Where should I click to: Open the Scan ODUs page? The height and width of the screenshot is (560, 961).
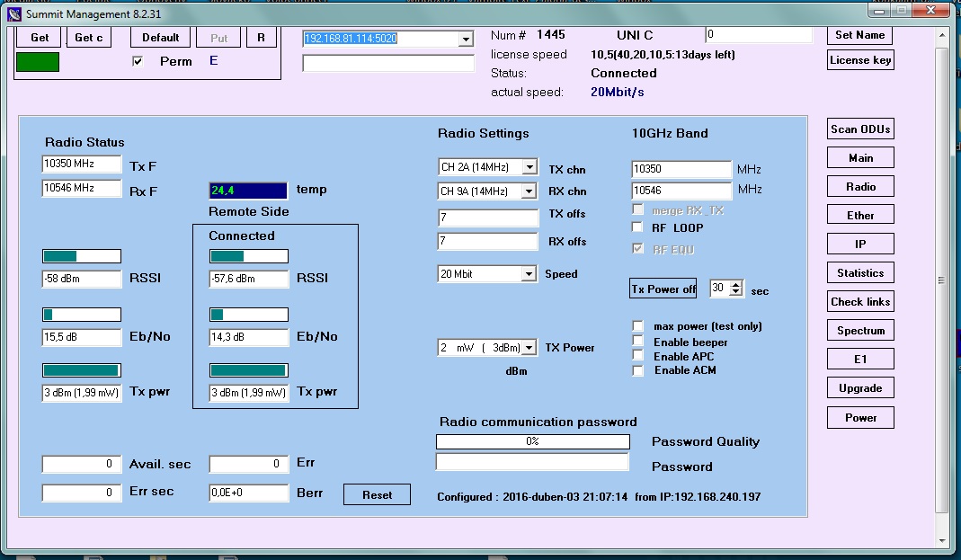860,129
